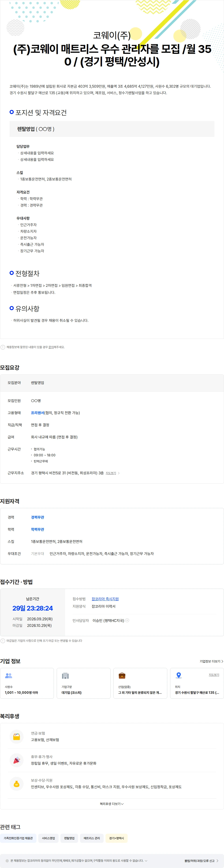The image size is (224, 868).
Task: Click the remaining time 29일 23:28:24
Action: click(33, 608)
